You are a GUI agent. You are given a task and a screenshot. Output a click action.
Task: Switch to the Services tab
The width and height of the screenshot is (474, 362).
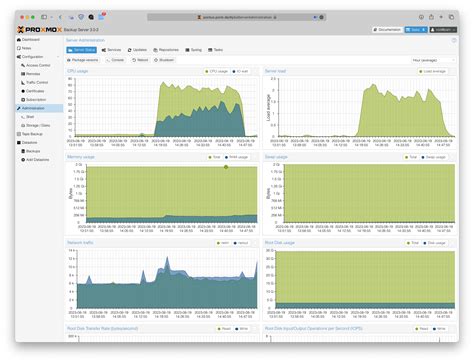click(x=111, y=50)
